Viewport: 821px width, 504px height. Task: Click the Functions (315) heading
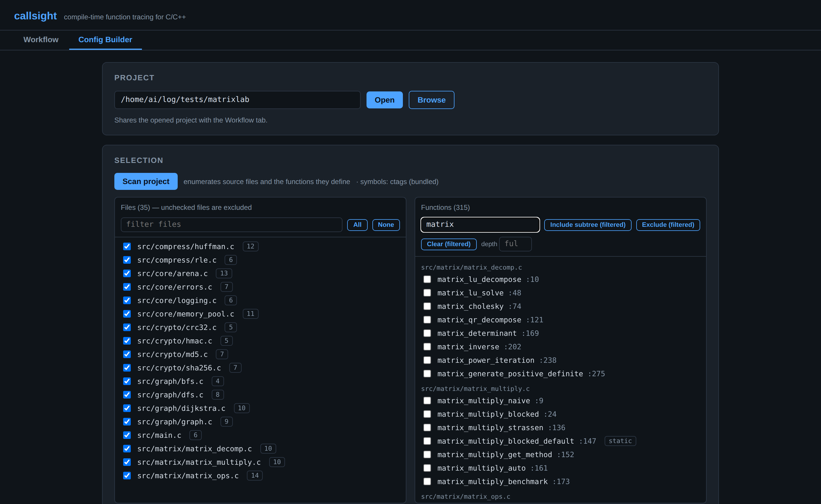[x=445, y=207]
